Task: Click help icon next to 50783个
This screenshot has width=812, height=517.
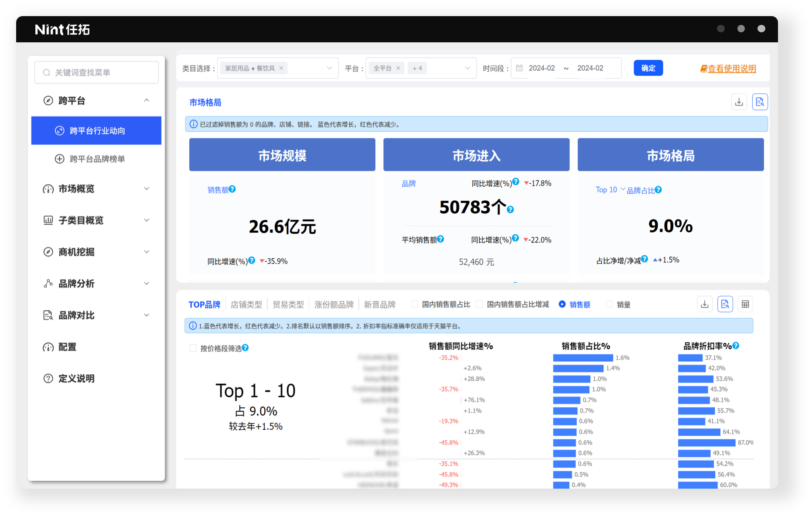Action: 510,209
